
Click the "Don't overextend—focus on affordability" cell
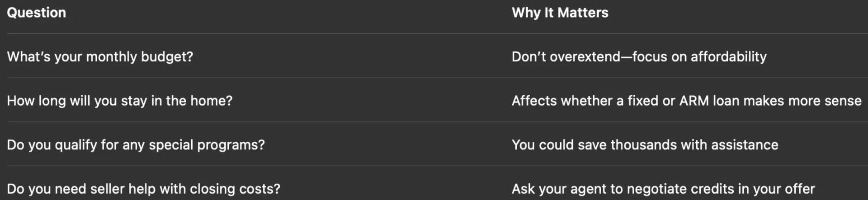(639, 57)
